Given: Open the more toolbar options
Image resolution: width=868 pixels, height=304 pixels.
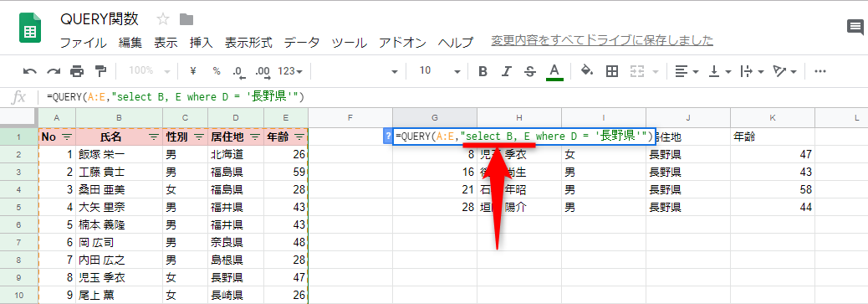Looking at the screenshot, I should tap(820, 71).
